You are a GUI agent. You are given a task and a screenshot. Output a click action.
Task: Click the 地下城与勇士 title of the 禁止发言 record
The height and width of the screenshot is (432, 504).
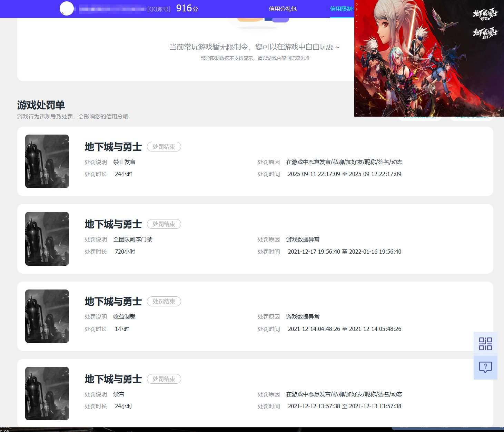(x=113, y=147)
